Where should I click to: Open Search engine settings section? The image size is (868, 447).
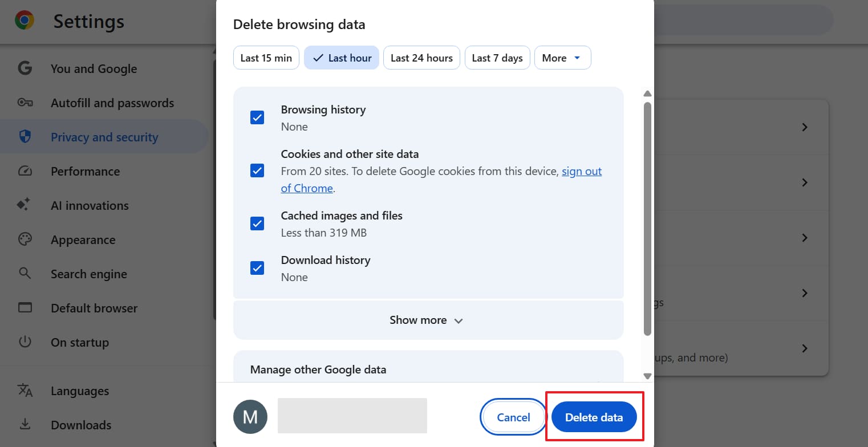tap(105, 274)
